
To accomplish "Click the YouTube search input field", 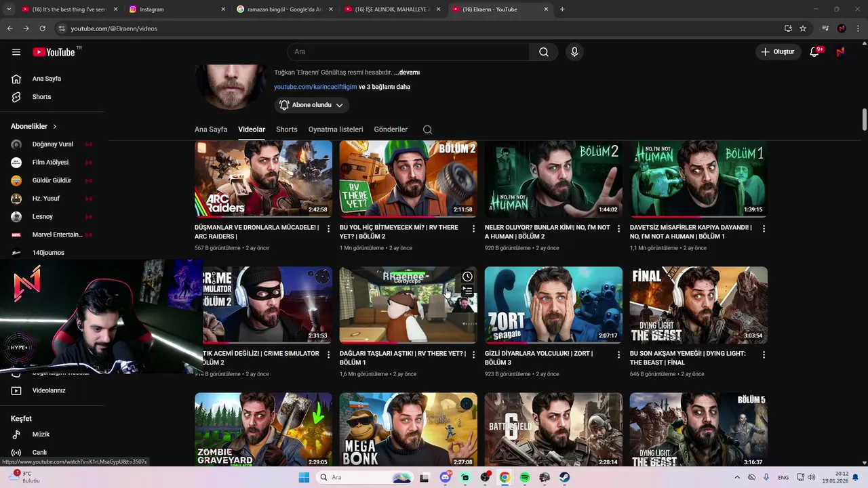I will coord(408,52).
